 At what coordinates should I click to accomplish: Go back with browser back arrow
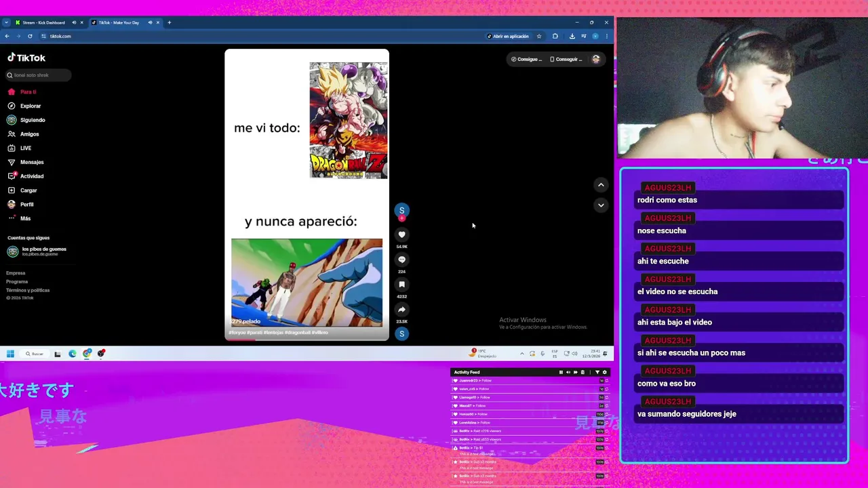(x=7, y=36)
